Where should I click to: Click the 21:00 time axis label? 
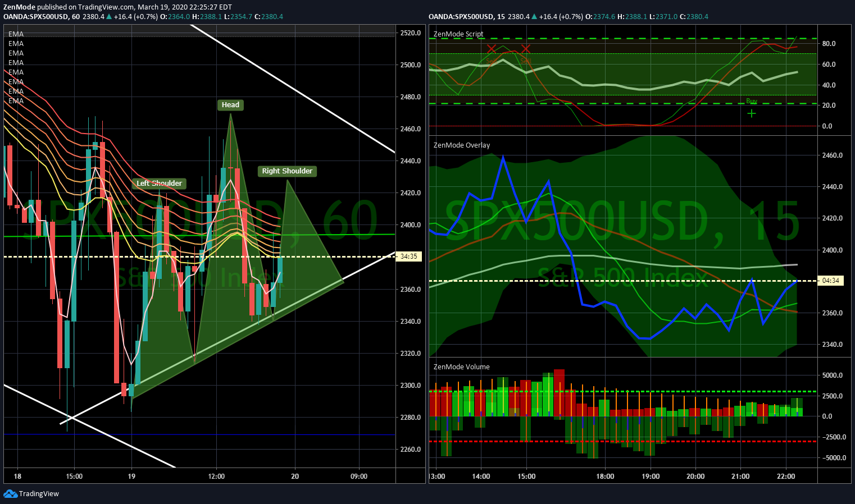pyautogui.click(x=740, y=476)
